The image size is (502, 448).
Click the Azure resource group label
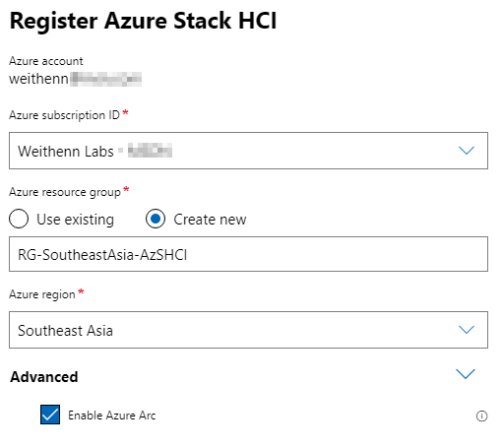65,192
